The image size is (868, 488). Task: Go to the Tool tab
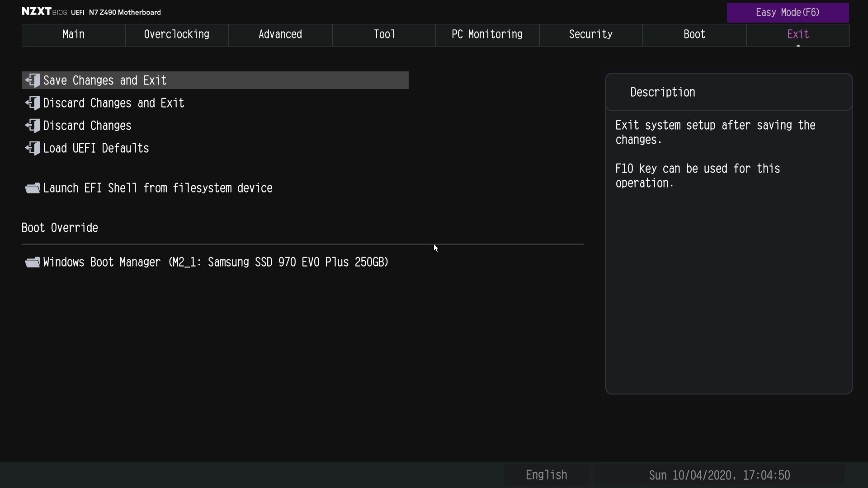[384, 35]
